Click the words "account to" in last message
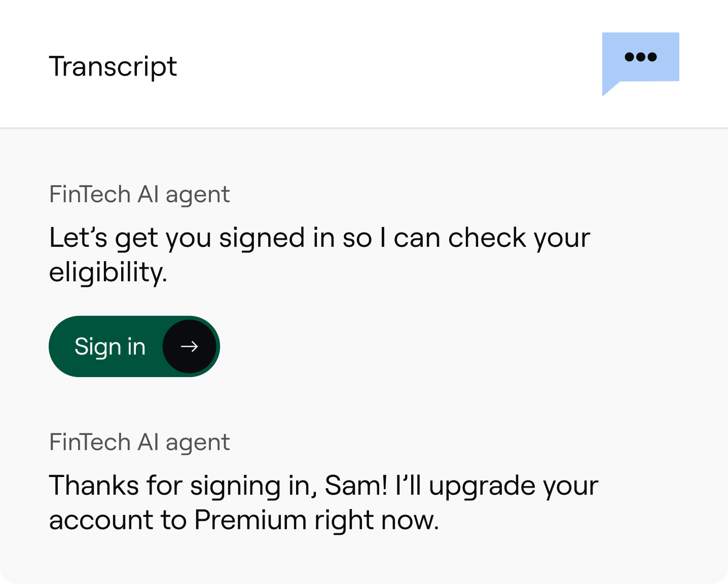 118,520
